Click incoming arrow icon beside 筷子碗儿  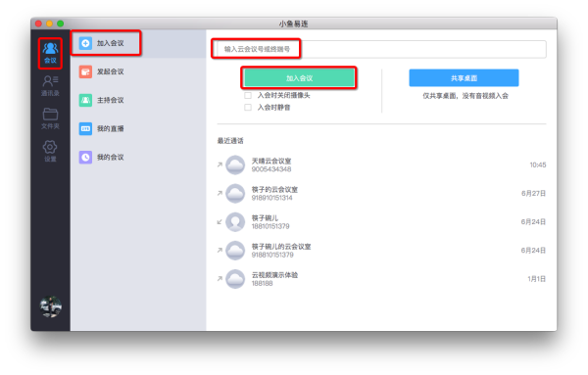pos(220,222)
